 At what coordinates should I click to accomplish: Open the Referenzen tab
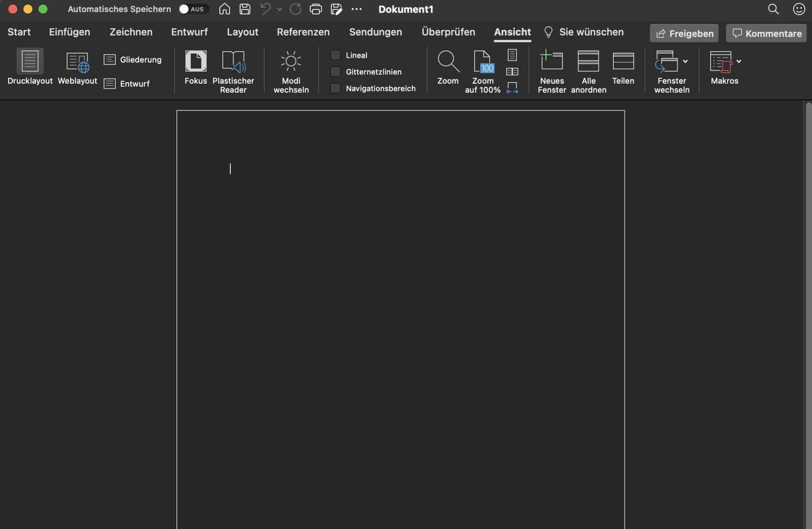tap(303, 32)
